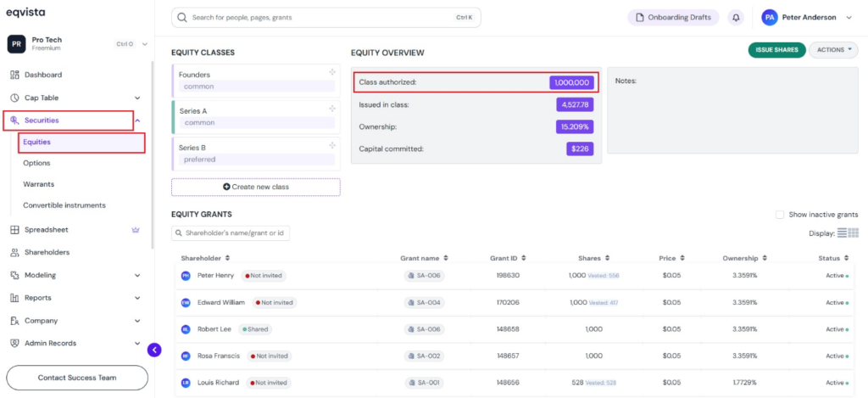
Task: Select the Founders equity class
Action: pyautogui.click(x=256, y=81)
